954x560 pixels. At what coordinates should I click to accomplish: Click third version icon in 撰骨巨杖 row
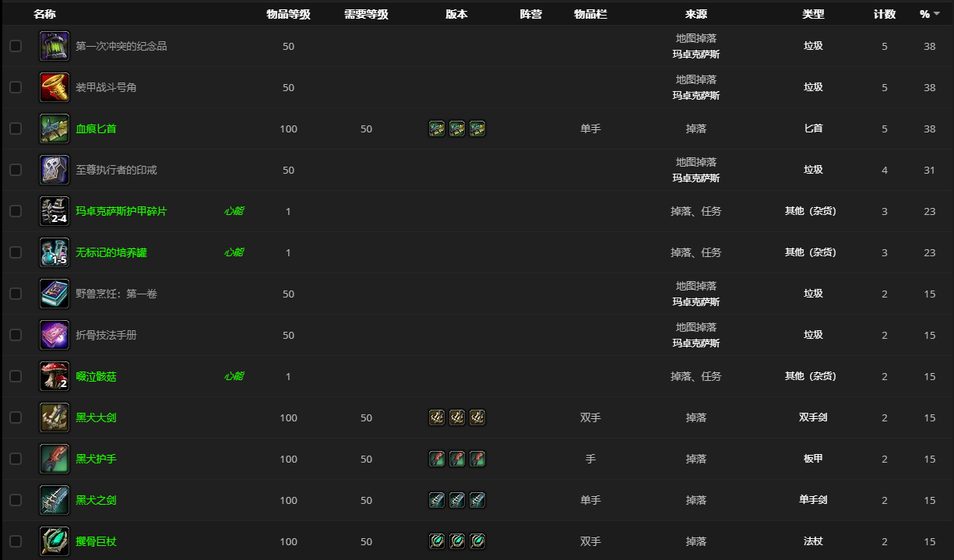pos(477,541)
